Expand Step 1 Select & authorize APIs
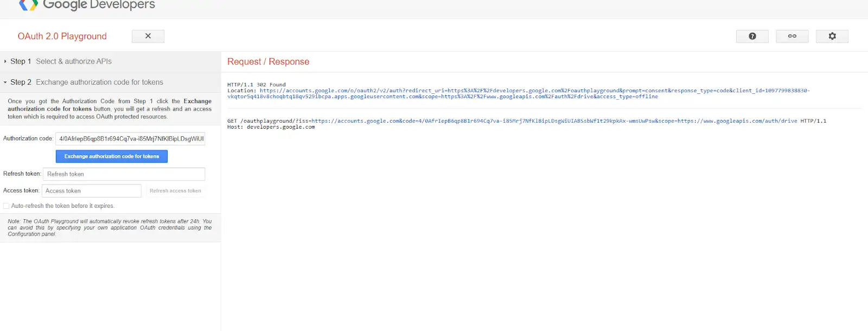 tap(110, 61)
